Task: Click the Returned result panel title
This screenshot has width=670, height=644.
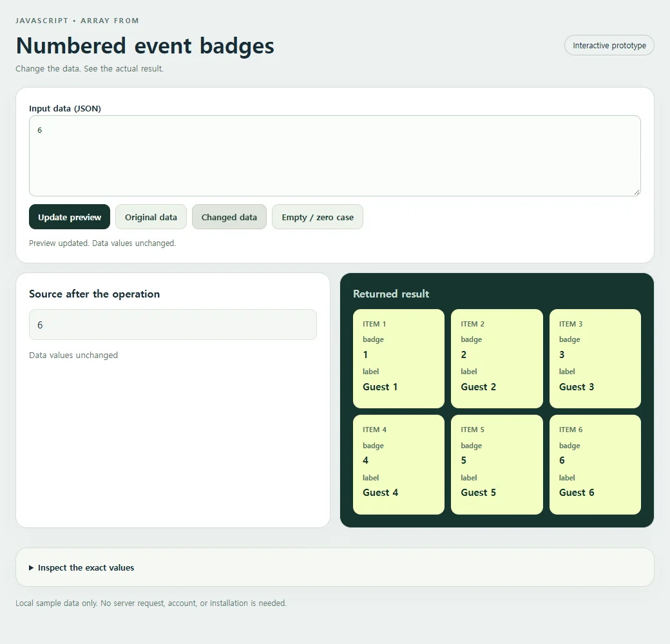Action: (x=391, y=294)
